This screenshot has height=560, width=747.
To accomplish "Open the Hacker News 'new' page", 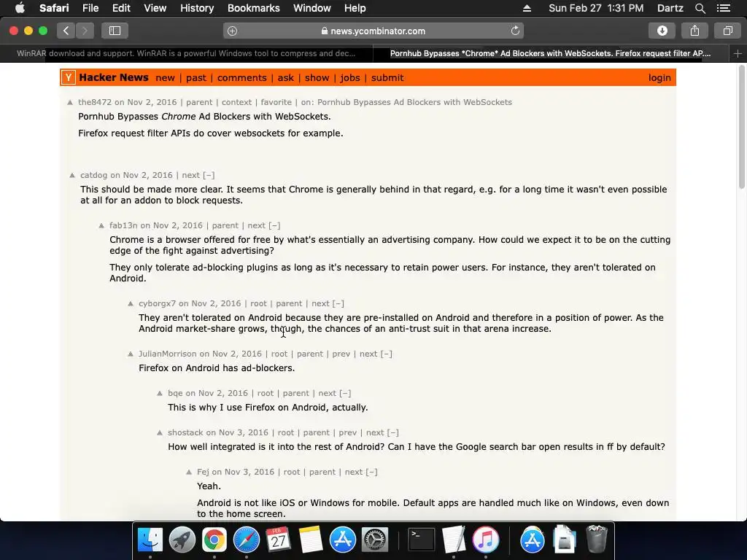I will click(x=165, y=77).
